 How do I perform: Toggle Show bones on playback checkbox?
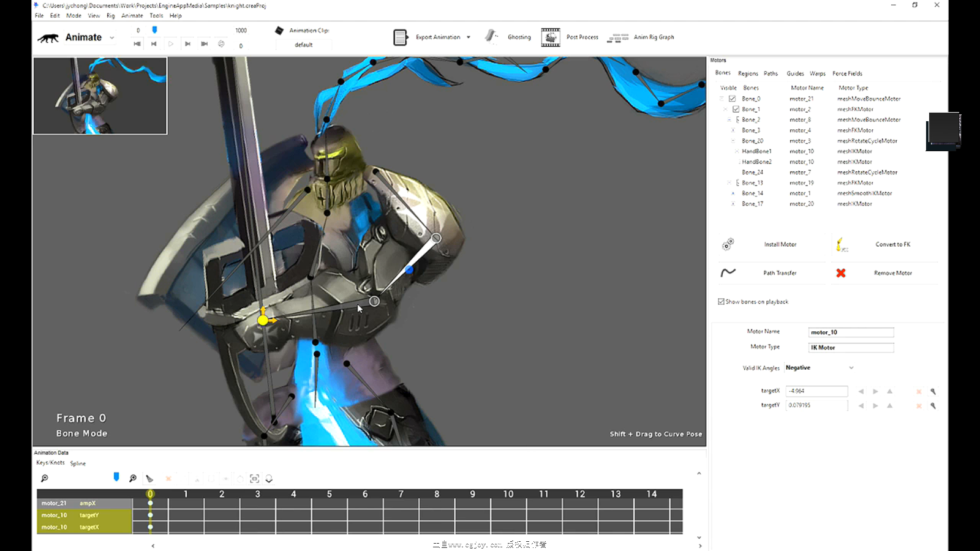(721, 301)
